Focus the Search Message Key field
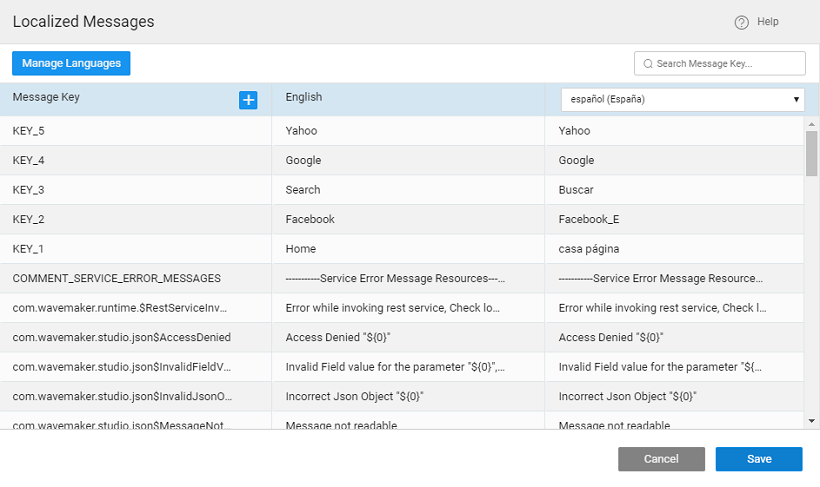820x487 pixels. pyautogui.click(x=728, y=64)
